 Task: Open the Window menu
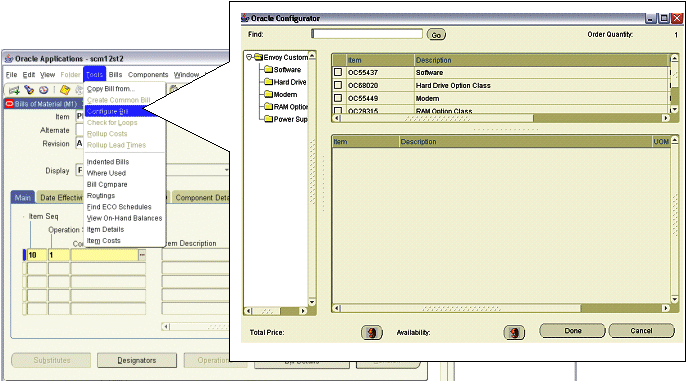[186, 75]
